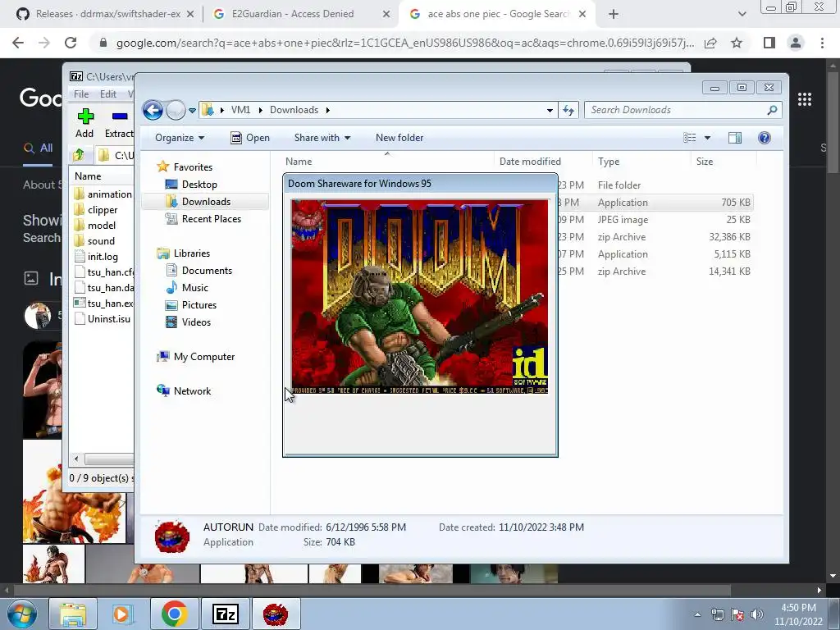The width and height of the screenshot is (840, 630).
Task: Expand the view options arrow
Action: [707, 138]
